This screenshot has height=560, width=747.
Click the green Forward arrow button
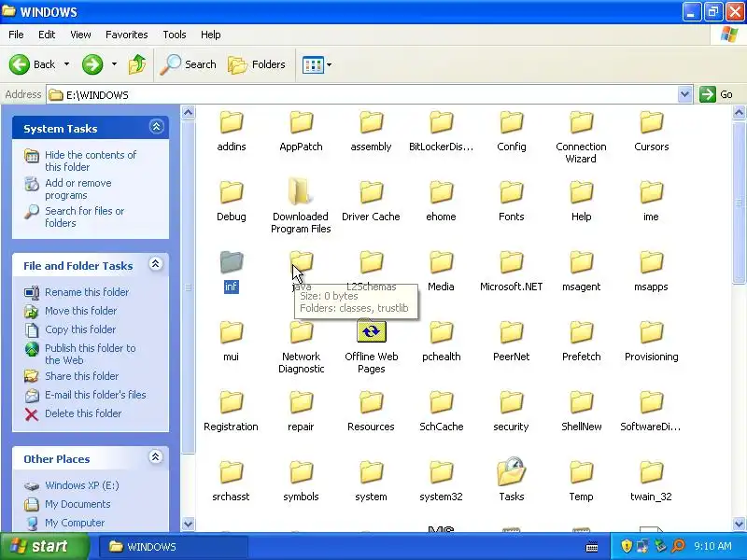(x=92, y=64)
